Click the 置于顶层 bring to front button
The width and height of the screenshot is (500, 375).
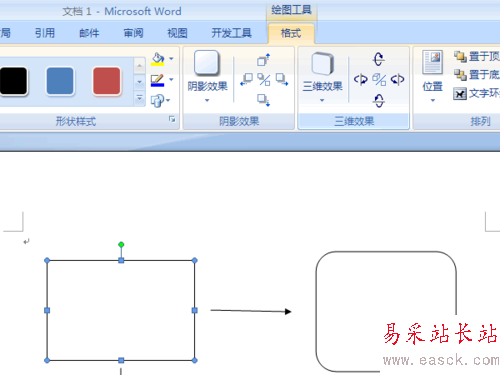tap(477, 56)
